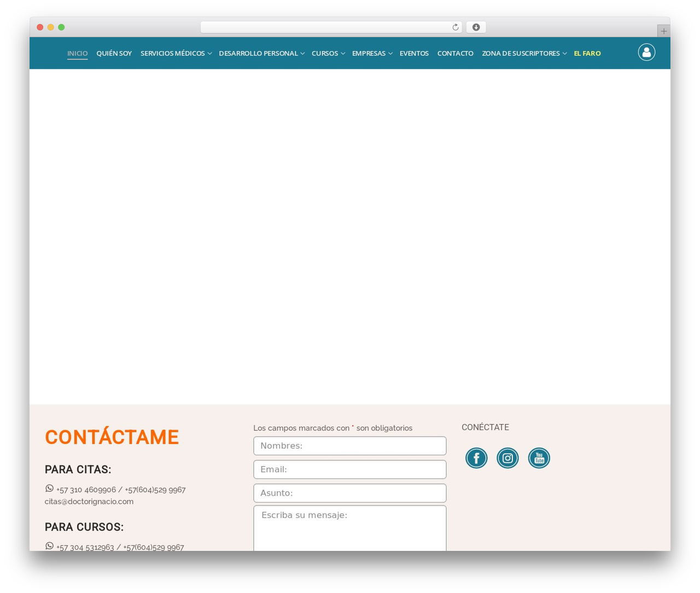
Task: Focus the Asunto input field
Action: [350, 493]
